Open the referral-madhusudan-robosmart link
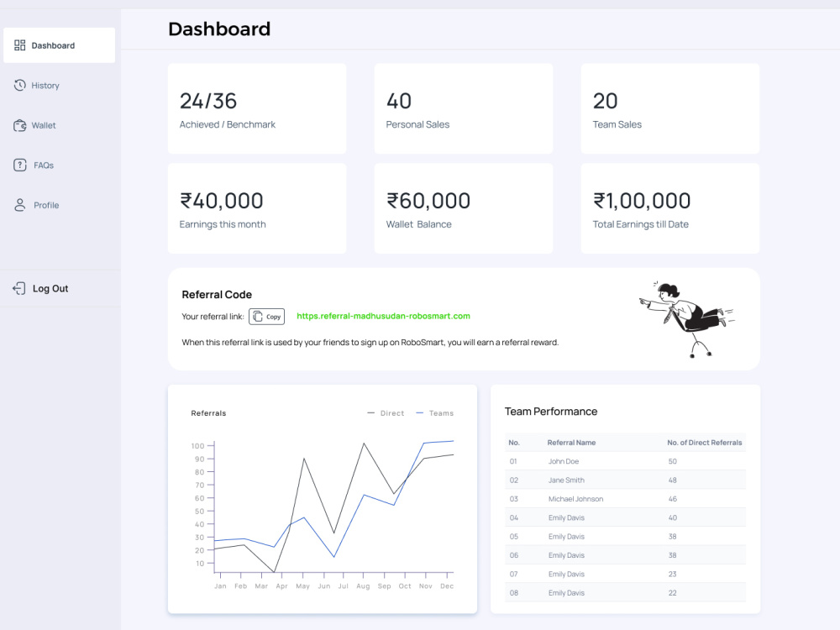This screenshot has width=840, height=630. coord(384,316)
